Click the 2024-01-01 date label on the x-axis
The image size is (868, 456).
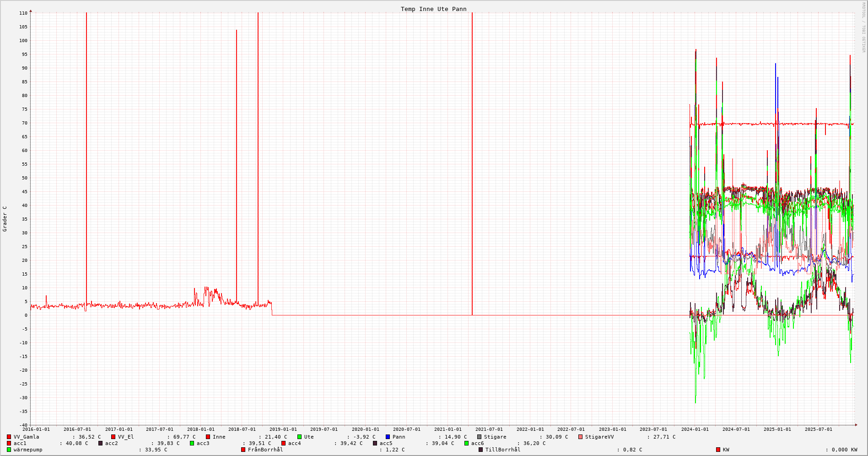coord(695,429)
